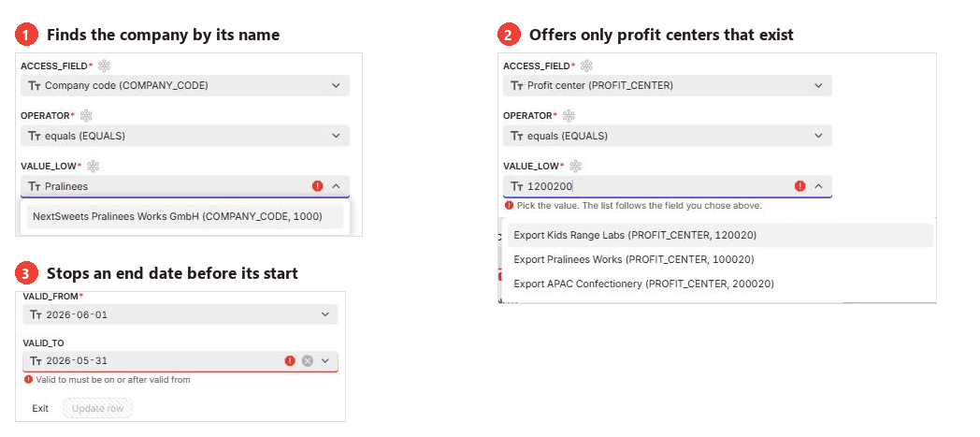Viewport: 980px width, 437px height.
Task: Click the error icon in the 1200200 field
Action: pos(800,185)
